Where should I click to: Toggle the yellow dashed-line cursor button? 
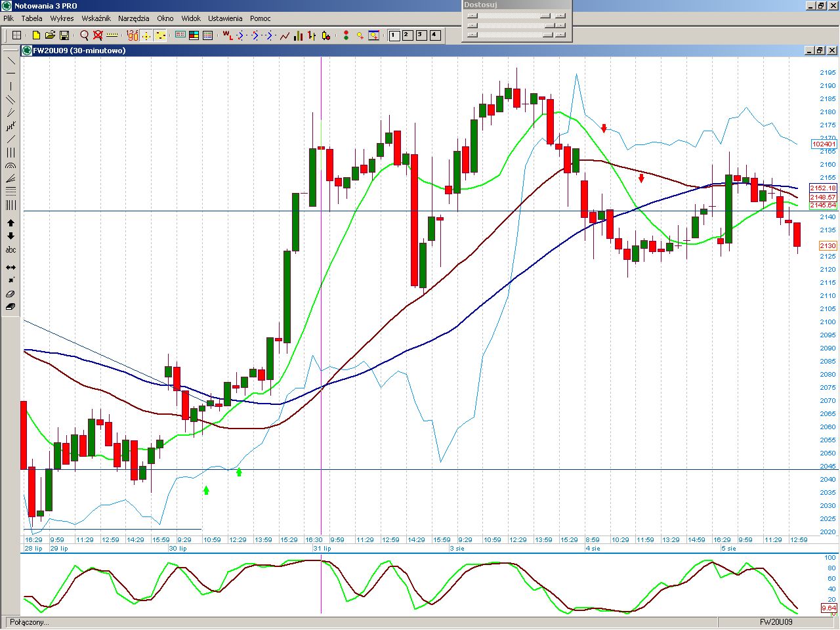[x=161, y=35]
